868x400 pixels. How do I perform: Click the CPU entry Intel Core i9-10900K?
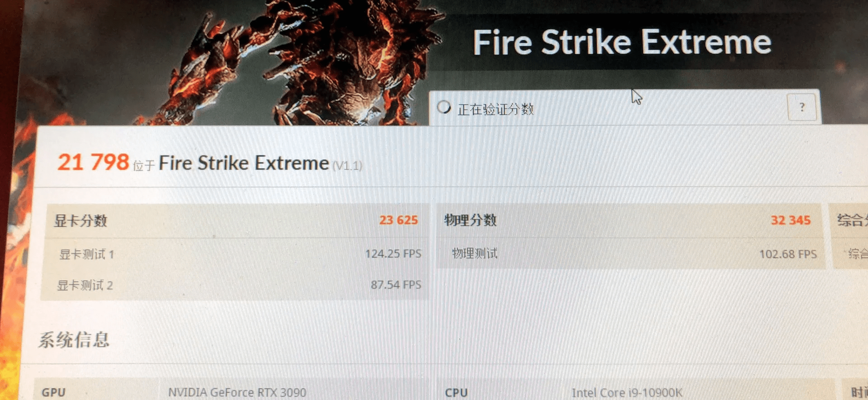click(627, 393)
